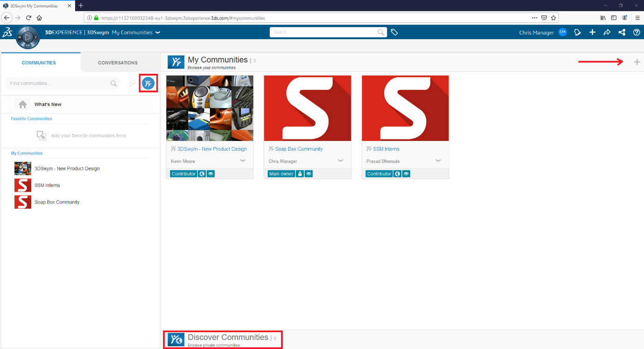
Task: Expand the Discover Communities section
Action: click(228, 338)
